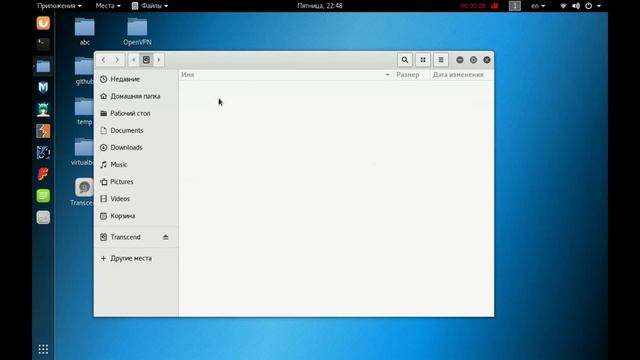Open the Приложения menu
Image resolution: width=640 pixels, height=360 pixels.
click(x=59, y=6)
